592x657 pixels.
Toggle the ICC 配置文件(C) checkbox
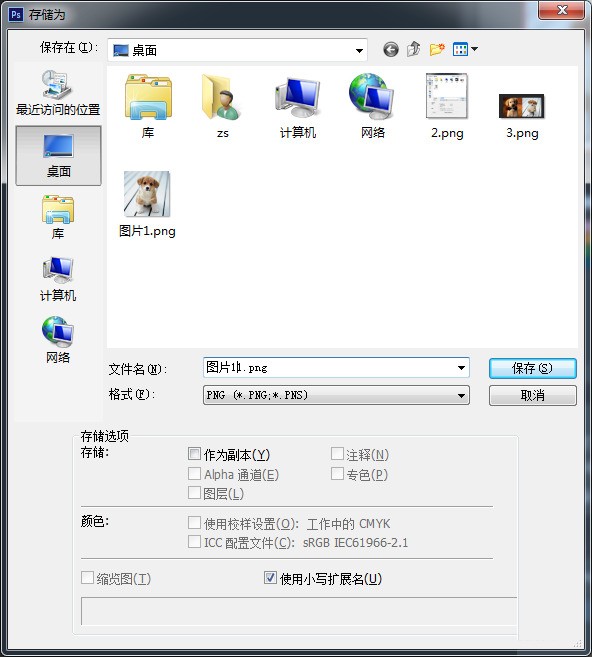(x=194, y=542)
